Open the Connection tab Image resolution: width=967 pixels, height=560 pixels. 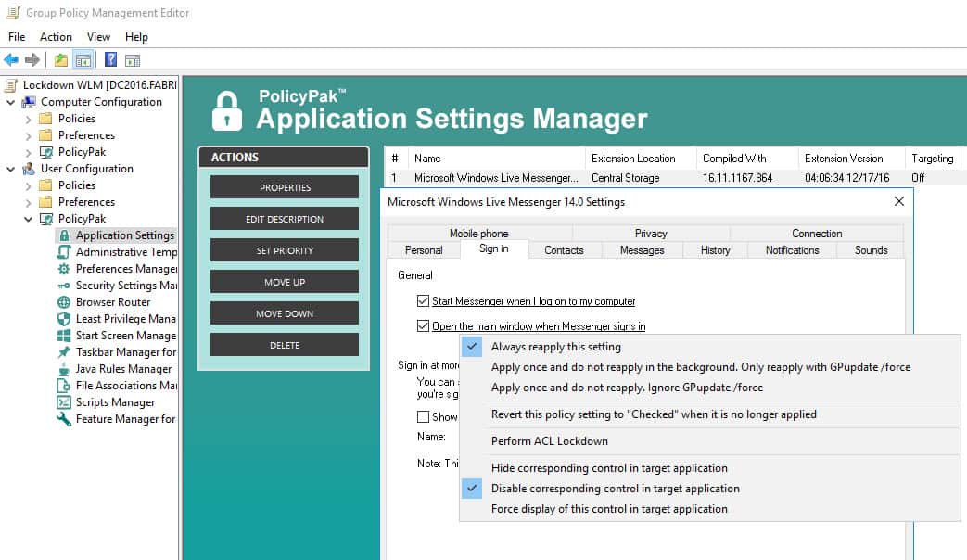(817, 233)
